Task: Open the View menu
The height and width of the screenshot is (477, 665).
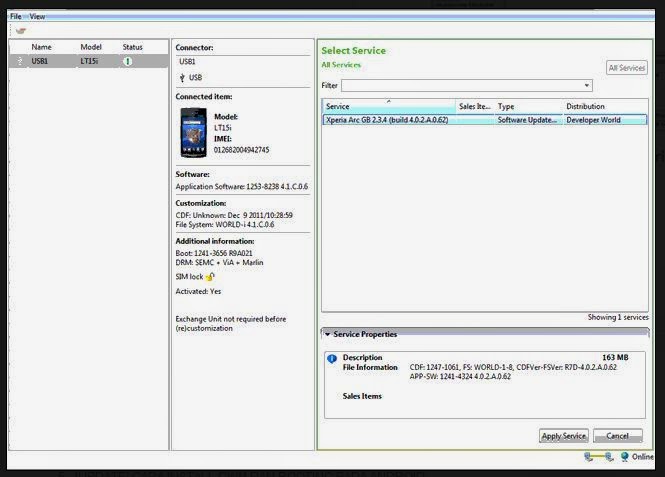Action: [x=37, y=17]
